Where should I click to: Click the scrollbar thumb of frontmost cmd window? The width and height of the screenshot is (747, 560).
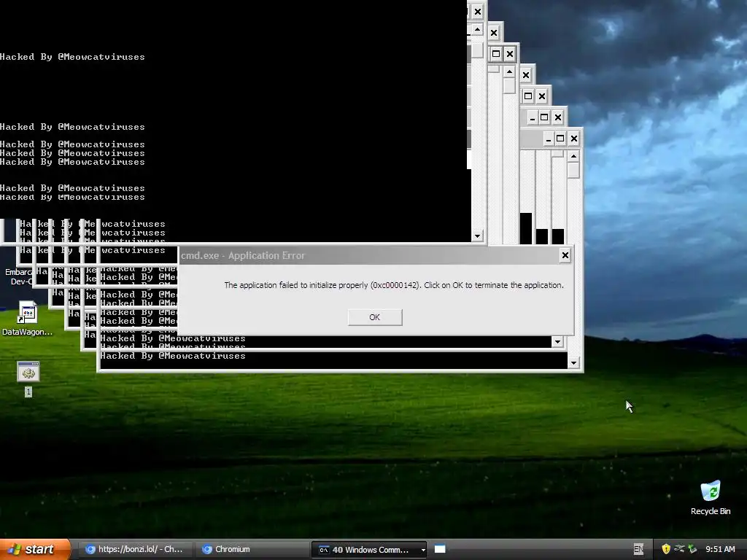(x=573, y=170)
